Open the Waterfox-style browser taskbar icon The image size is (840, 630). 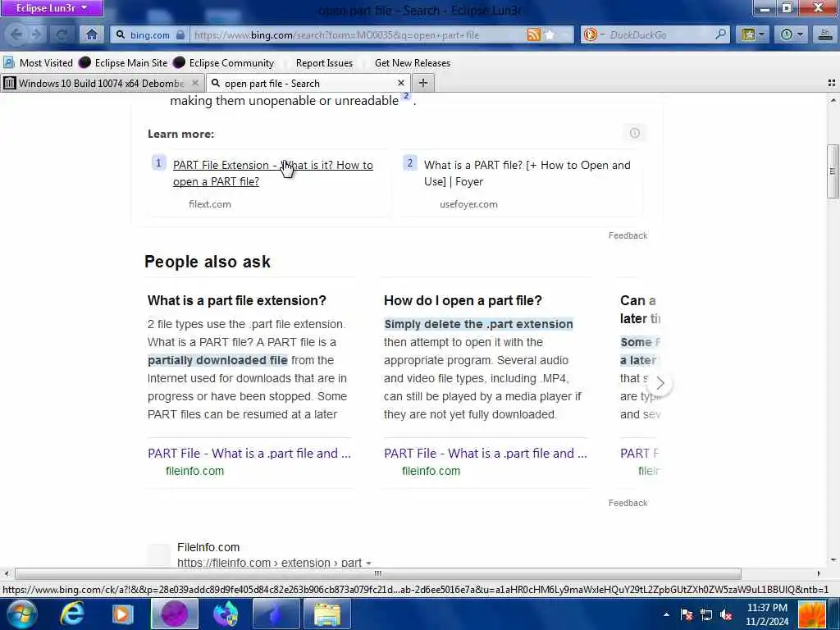coord(226,614)
